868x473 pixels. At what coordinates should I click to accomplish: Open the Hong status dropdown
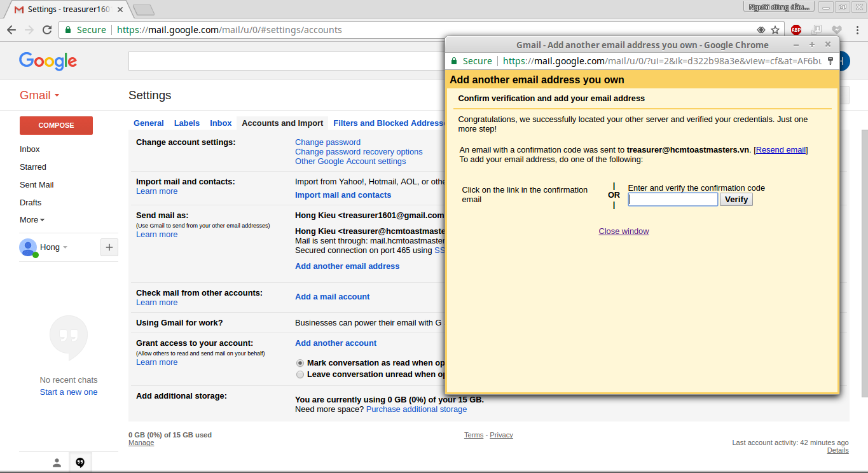[65, 247]
